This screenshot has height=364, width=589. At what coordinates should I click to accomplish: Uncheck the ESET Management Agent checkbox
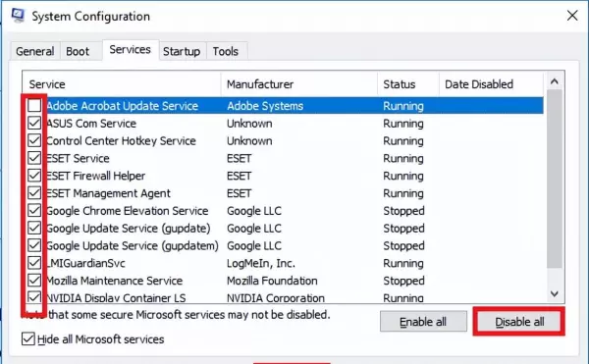(34, 193)
